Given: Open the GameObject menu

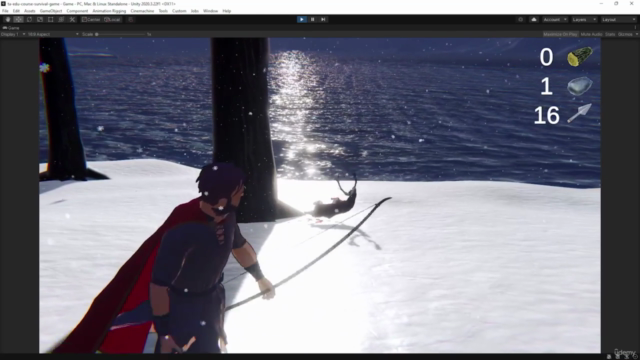Looking at the screenshot, I should tap(51, 11).
